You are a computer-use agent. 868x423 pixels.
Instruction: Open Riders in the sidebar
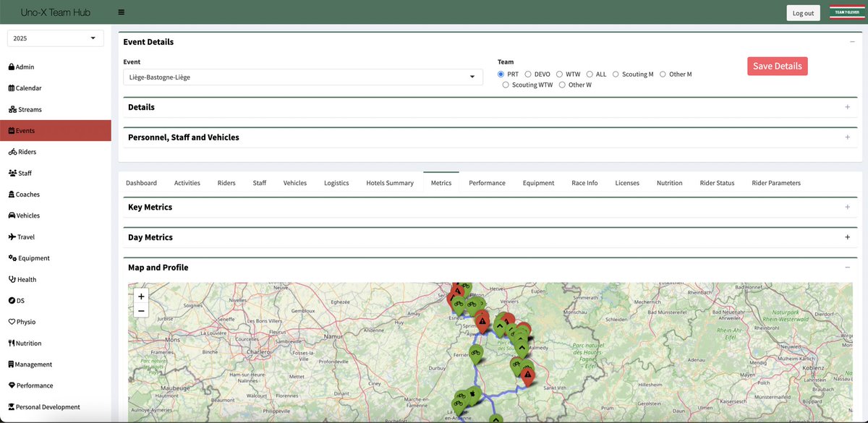[x=22, y=152]
